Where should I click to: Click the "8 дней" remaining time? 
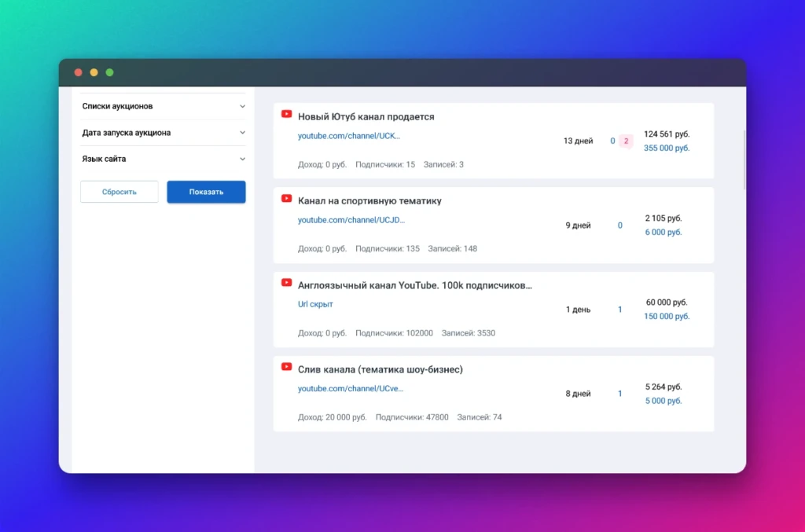point(578,394)
